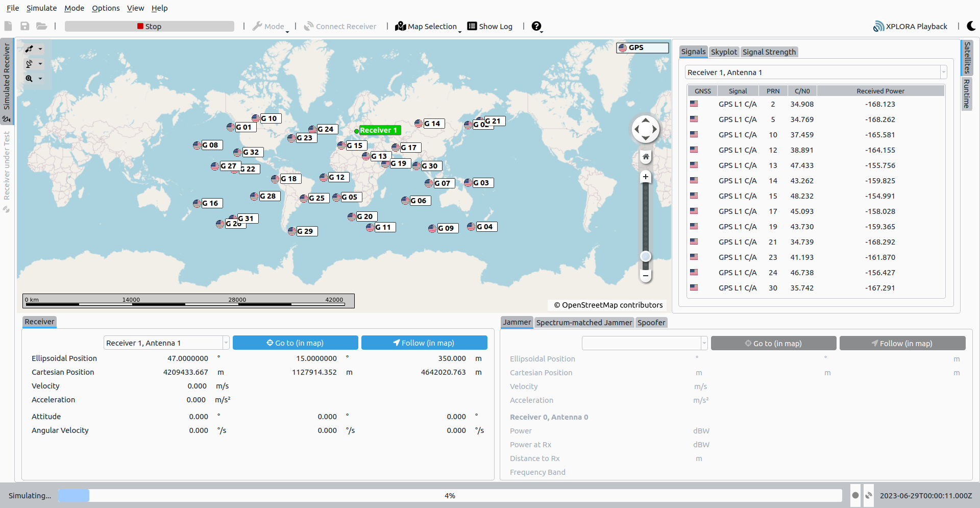The image size is (980, 508).
Task: Click the magnifier zoom tool on map
Action: (30, 79)
